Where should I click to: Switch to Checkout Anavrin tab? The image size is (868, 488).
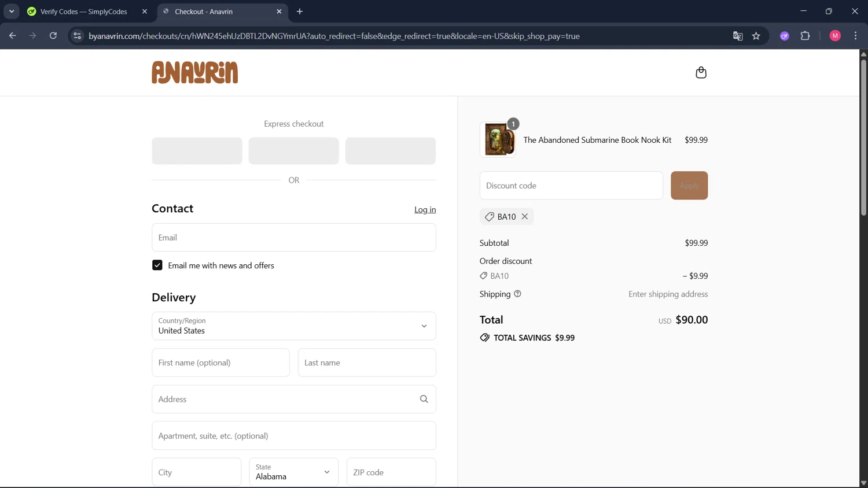coord(222,12)
